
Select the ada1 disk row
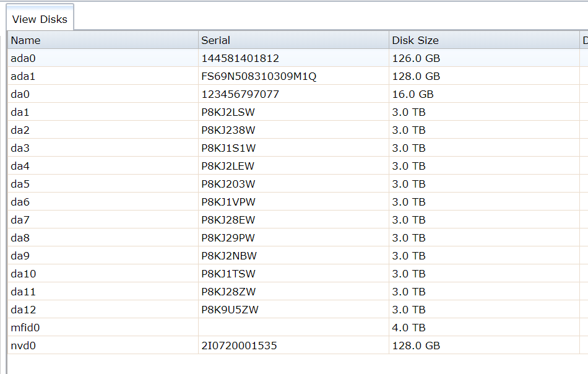[x=298, y=76]
